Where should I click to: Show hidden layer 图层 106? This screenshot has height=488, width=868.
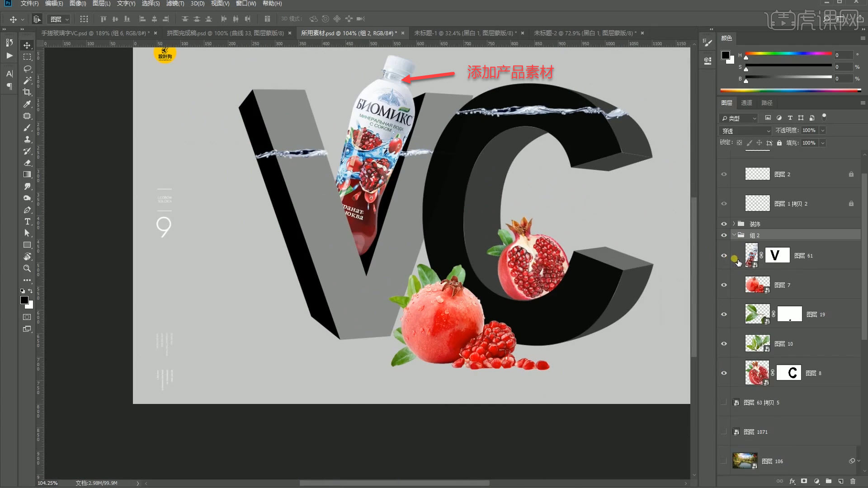point(724,461)
